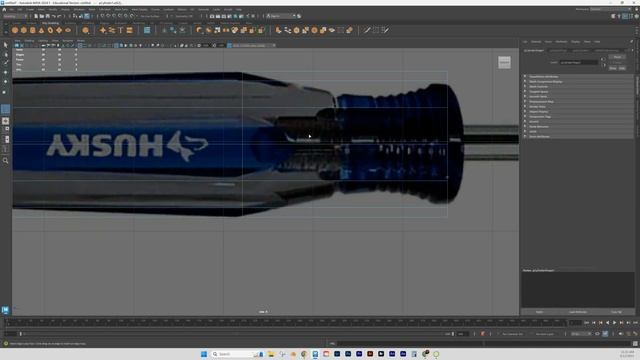The height and width of the screenshot is (360, 640).
Task: Click the blue list-style shelf icon
Action: tap(147, 30)
